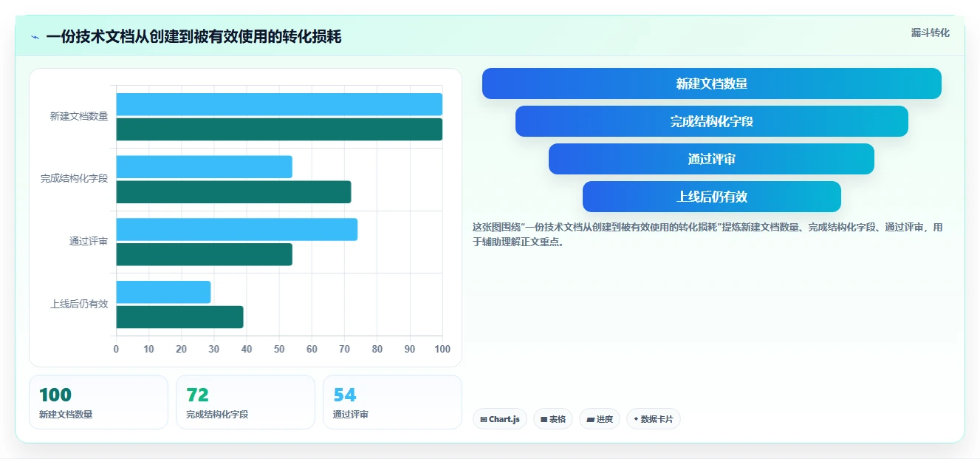Click the 上线后仍有效 y-axis label
The width and height of the screenshot is (980, 459).
click(x=79, y=304)
